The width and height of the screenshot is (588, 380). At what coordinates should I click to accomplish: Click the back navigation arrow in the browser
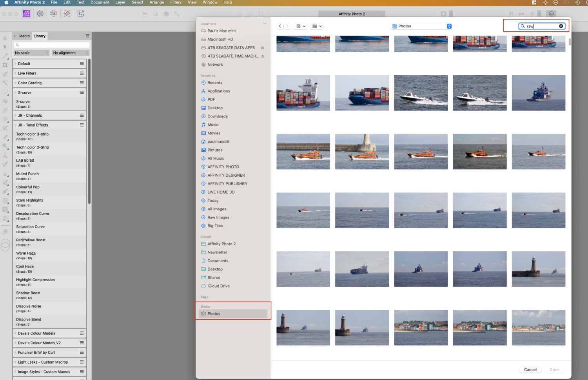point(279,26)
